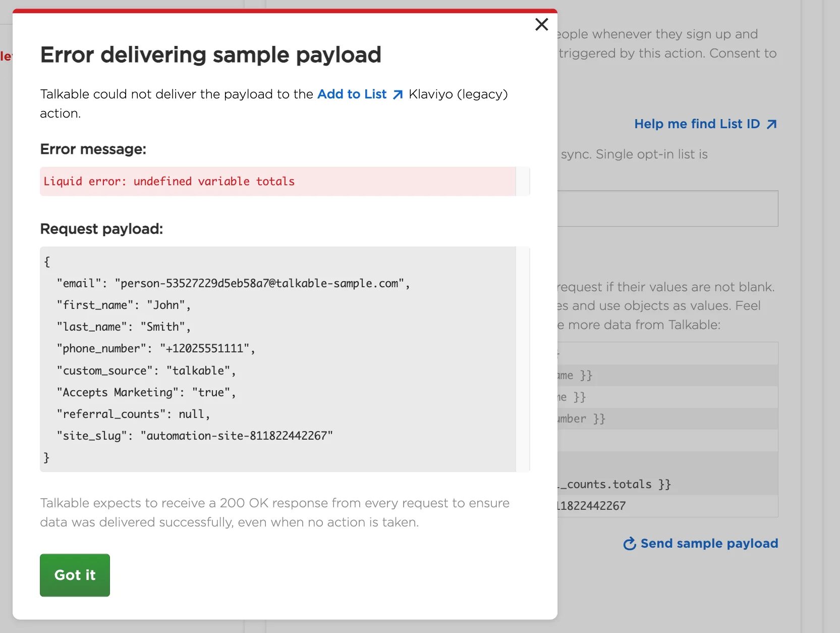Open the Add to List link
The image size is (840, 633).
click(x=352, y=94)
